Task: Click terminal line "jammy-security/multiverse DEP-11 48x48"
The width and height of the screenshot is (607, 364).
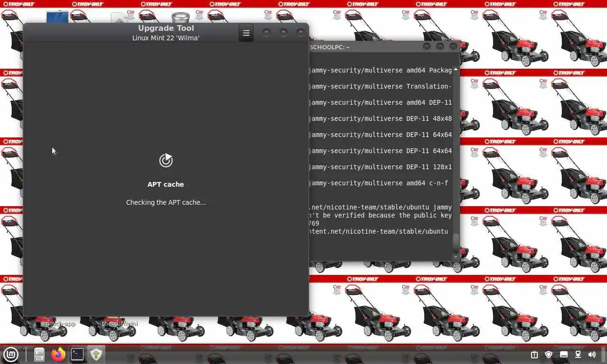Action: (x=380, y=118)
